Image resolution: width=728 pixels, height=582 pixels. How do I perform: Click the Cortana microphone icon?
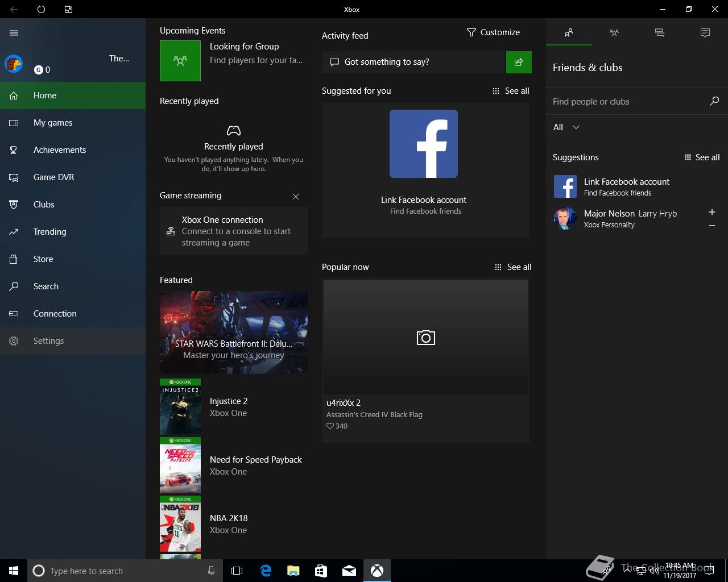[211, 571]
